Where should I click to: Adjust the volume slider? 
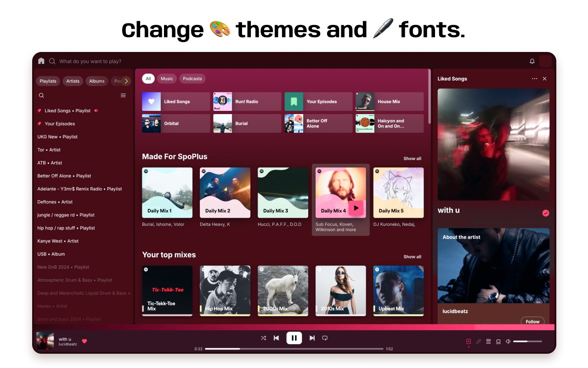point(527,341)
